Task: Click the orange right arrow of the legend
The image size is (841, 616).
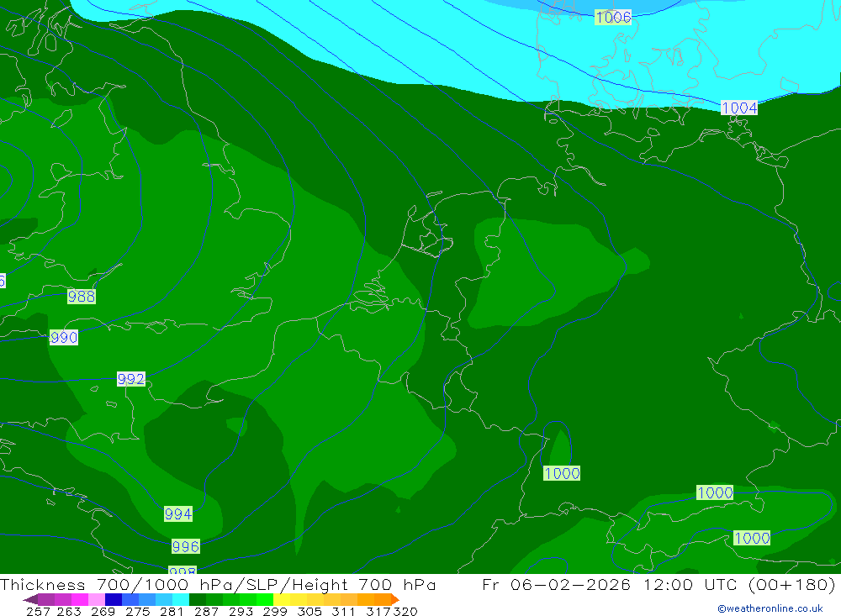Action: (394, 599)
